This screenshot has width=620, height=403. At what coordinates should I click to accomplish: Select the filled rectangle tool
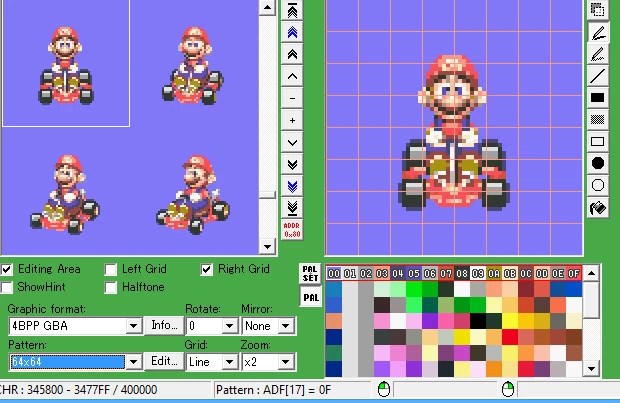pos(597,98)
